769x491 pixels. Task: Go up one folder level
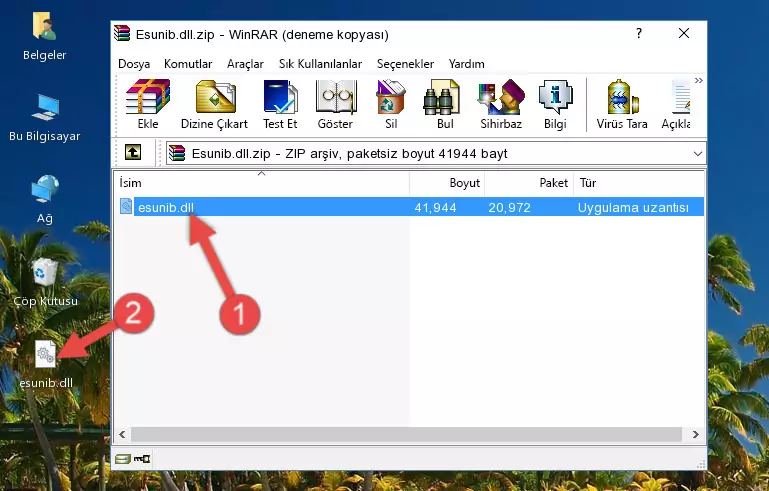tap(133, 153)
